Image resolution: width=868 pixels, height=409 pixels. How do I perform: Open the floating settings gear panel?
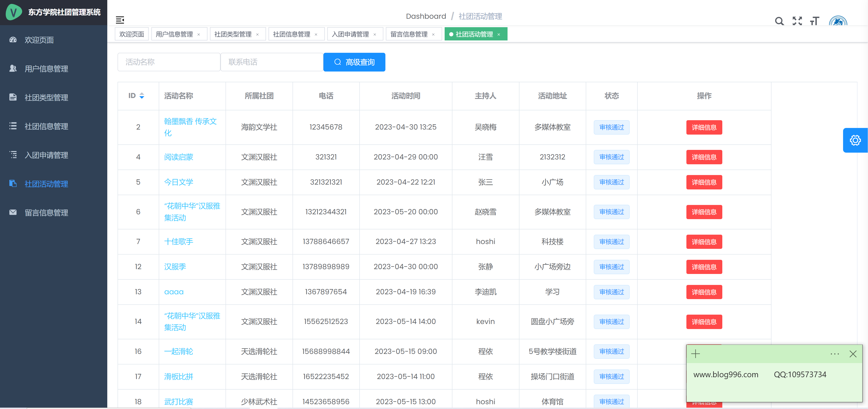point(855,140)
